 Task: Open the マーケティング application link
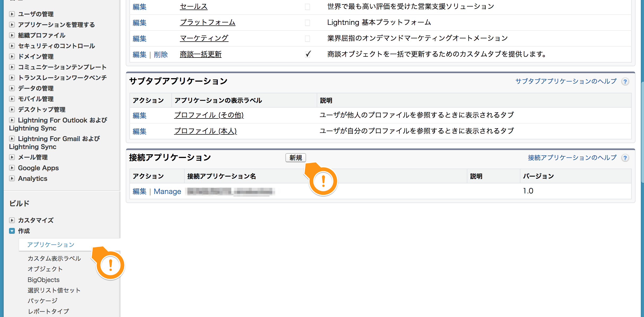click(x=204, y=38)
